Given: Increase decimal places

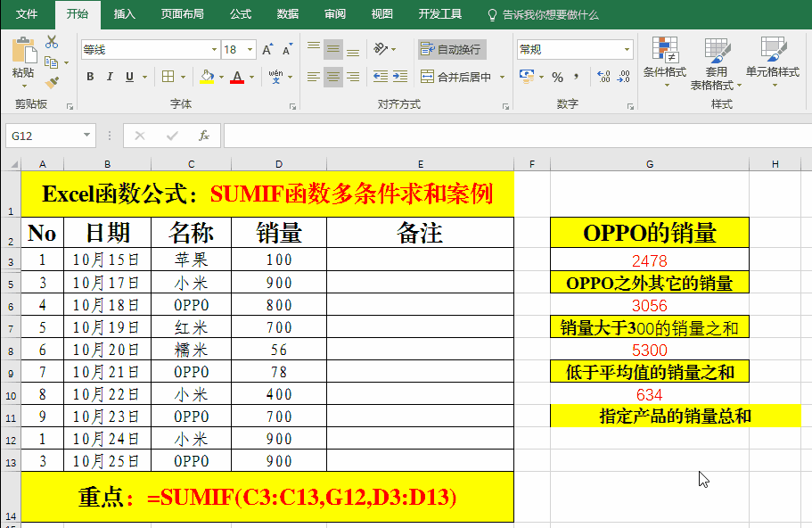Looking at the screenshot, I should click(x=603, y=77).
